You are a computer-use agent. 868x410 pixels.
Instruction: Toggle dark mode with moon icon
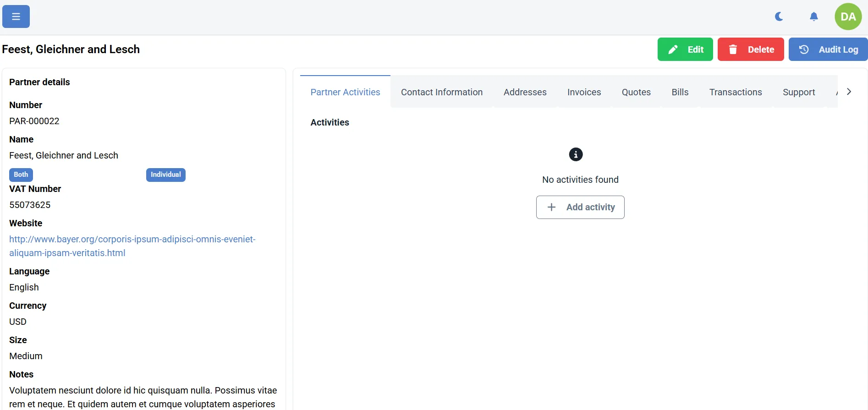779,17
